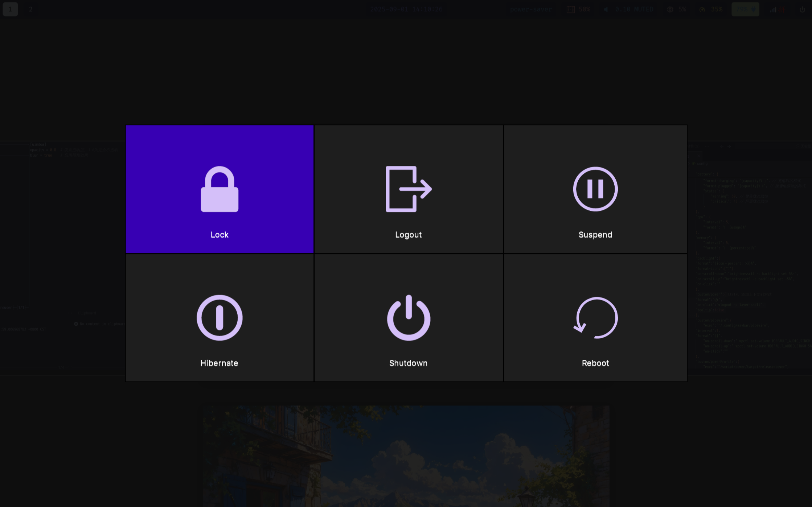Viewport: 812px width, 507px height.
Task: Click the backlight 50% brightness module
Action: pos(578,9)
